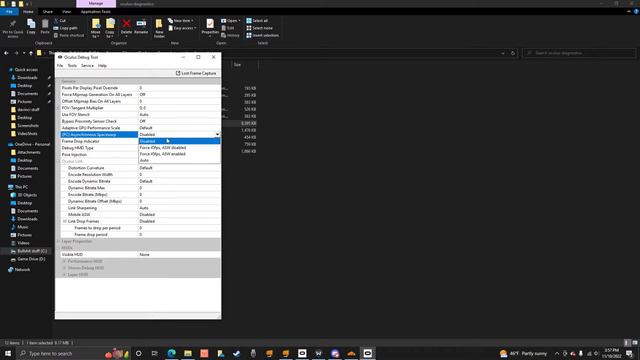The width and height of the screenshot is (640, 360).
Task: Select 'Disabled' in the ASW dropdown list
Action: (x=179, y=141)
